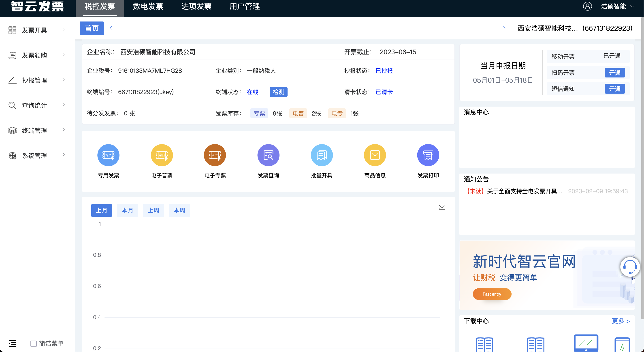Expand the 抄报管理 menu chevron
The image size is (644, 352).
(x=64, y=79)
